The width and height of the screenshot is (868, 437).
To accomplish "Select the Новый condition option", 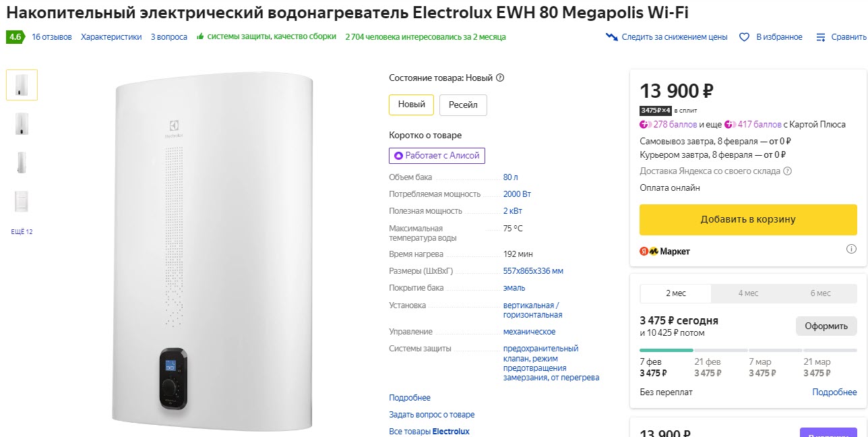I will point(411,105).
